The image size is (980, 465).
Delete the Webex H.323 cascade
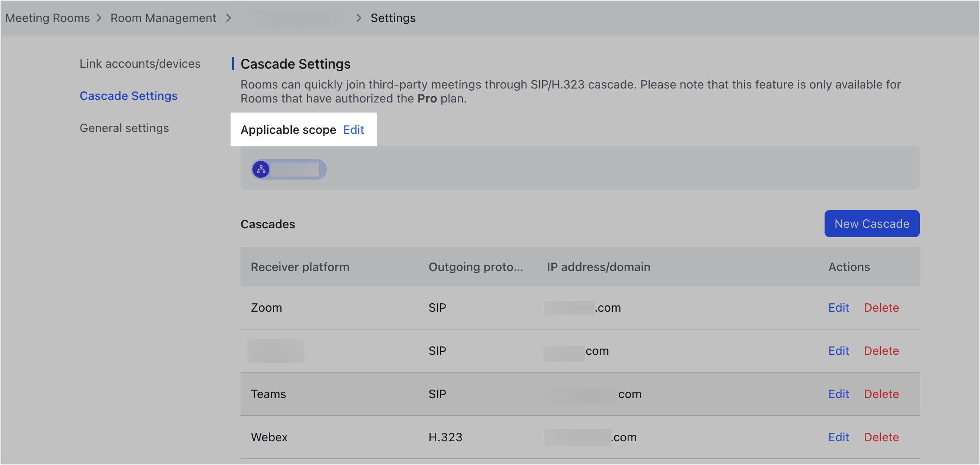coord(881,437)
